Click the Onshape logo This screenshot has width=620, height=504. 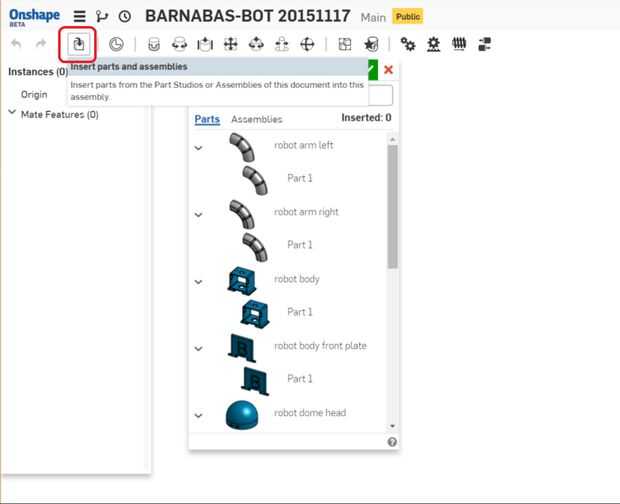34,17
